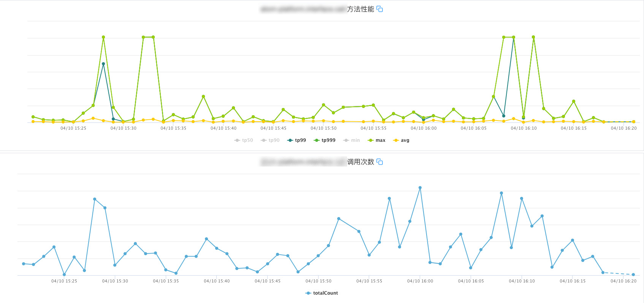Click the 04/10 16:20 label on performance chart
Viewport: 644px width, 303px height.
click(624, 128)
